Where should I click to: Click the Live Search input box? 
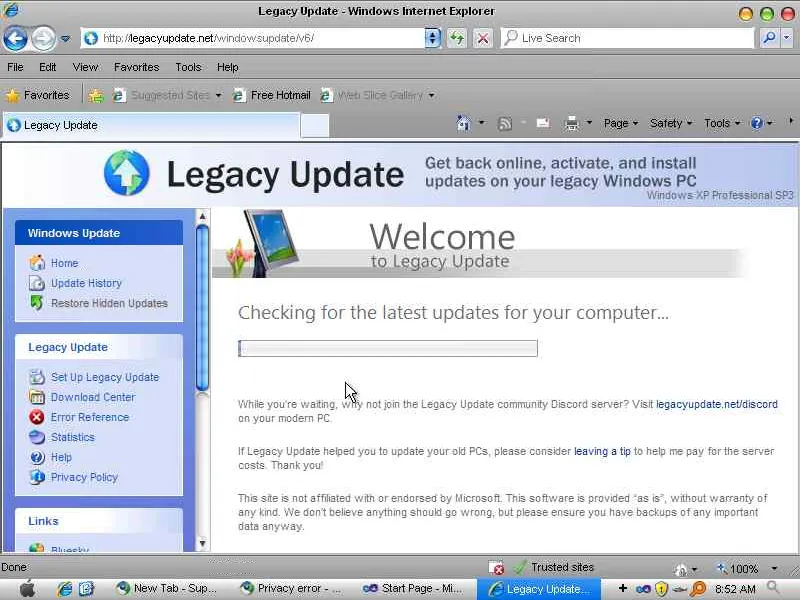click(627, 38)
